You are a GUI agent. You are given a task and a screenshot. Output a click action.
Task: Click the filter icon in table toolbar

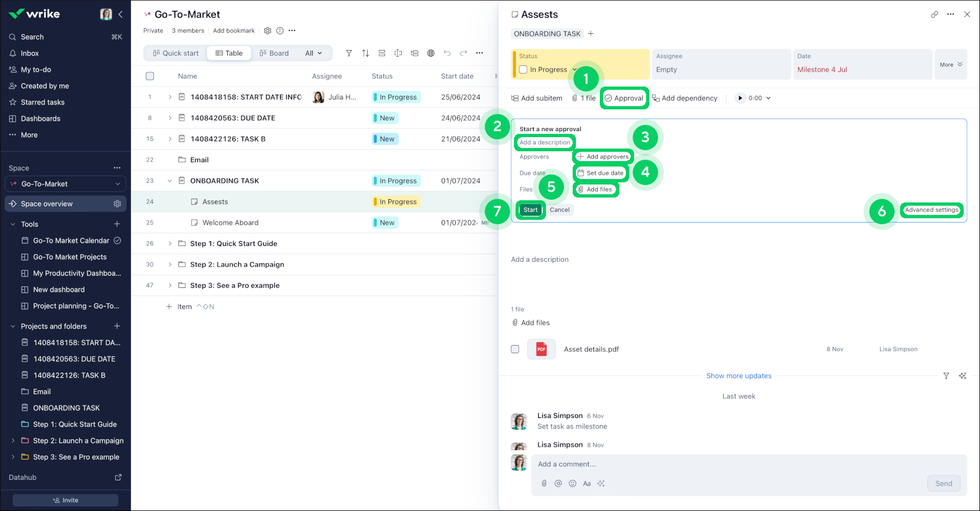(x=349, y=53)
